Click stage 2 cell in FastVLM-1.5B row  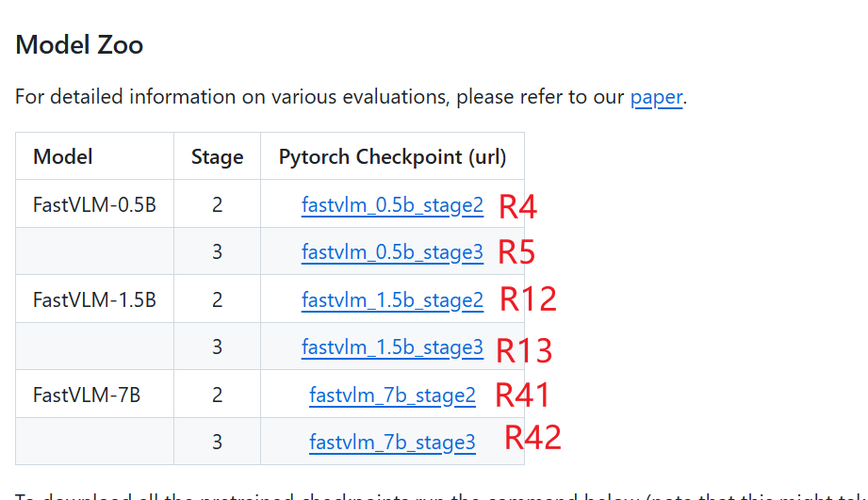pos(217,299)
